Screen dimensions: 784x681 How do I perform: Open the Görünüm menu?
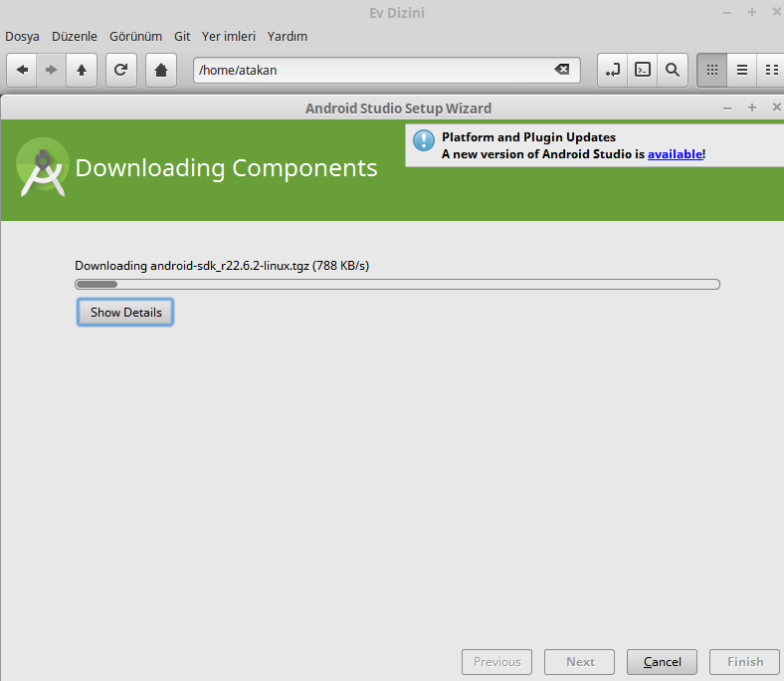point(135,37)
